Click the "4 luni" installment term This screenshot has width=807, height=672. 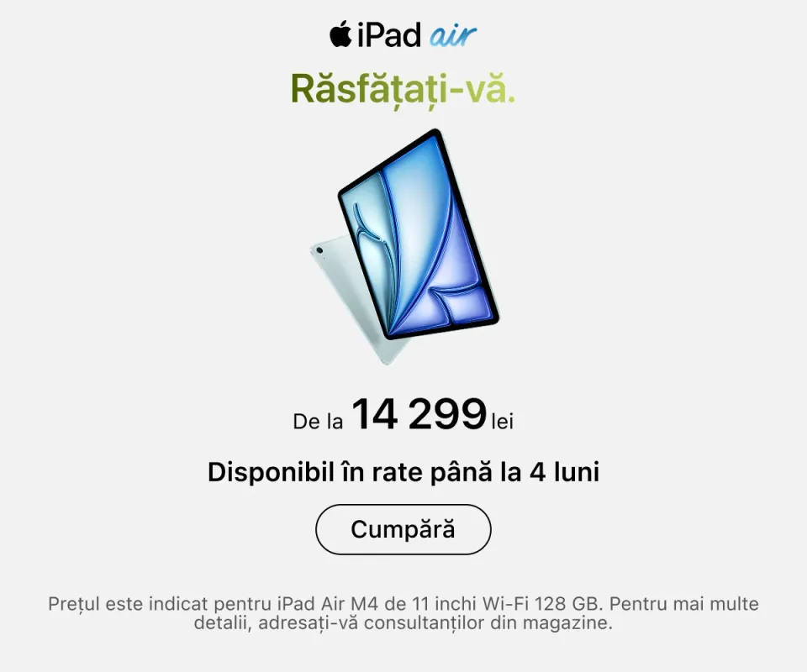(565, 471)
